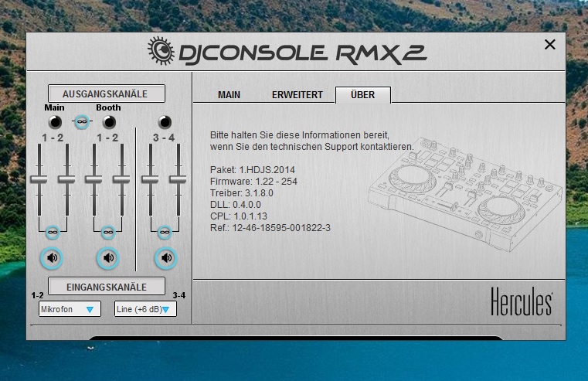This screenshot has height=381, width=588.
Task: Click the CPL: 1.0.1.13 line
Action: click(239, 216)
